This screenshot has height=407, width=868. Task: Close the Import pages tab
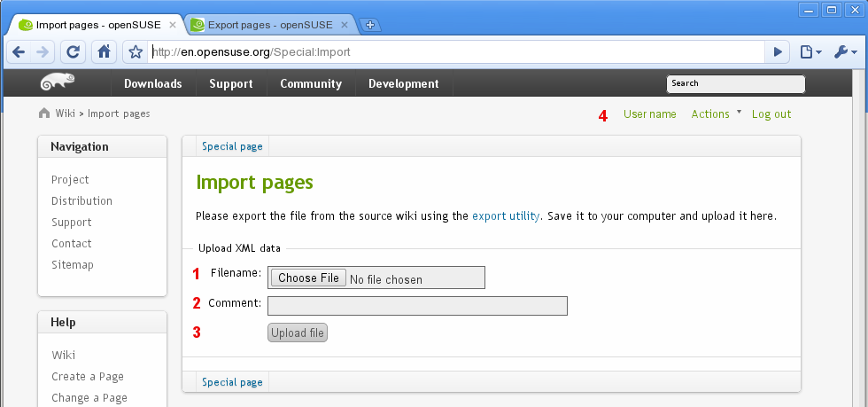[x=173, y=25]
